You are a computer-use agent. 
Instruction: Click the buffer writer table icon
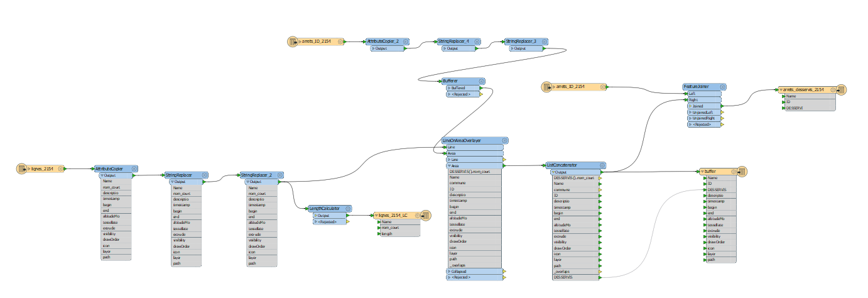pyautogui.click(x=741, y=171)
